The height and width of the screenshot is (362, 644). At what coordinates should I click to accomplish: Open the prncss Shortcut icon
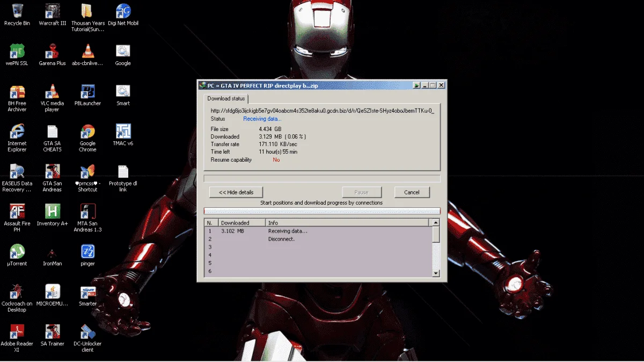click(x=87, y=178)
